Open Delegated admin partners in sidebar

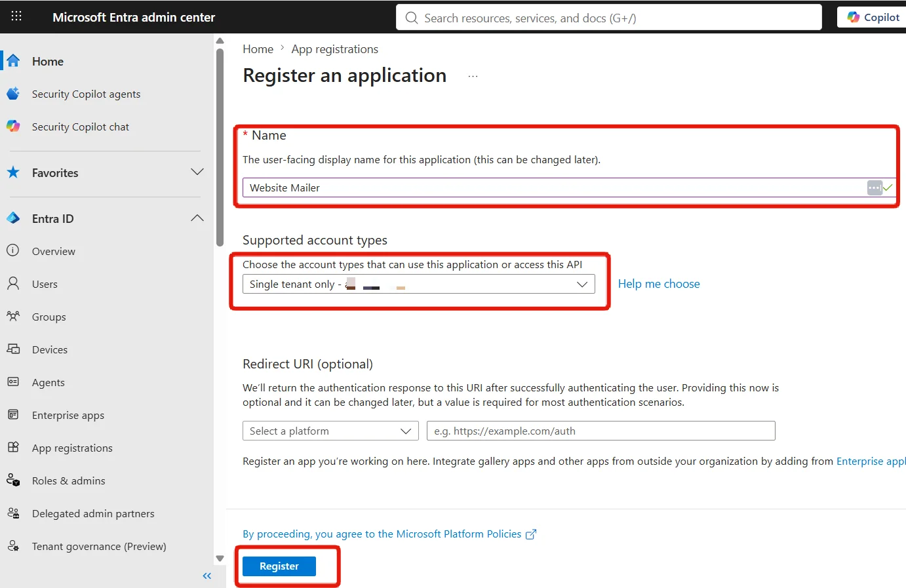(93, 513)
